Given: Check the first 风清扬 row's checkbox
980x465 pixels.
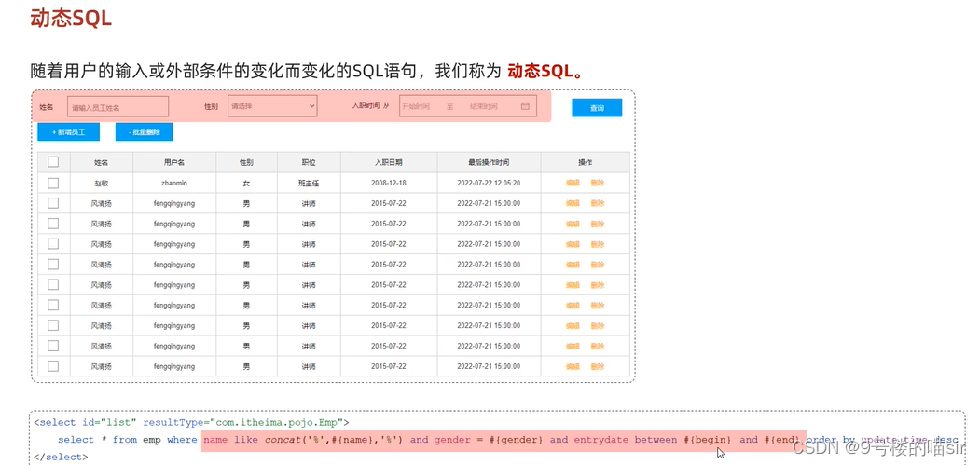Looking at the screenshot, I should coord(53,203).
